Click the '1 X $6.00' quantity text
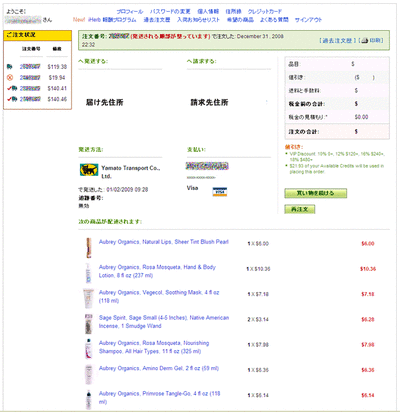The image size is (400, 412). click(258, 244)
